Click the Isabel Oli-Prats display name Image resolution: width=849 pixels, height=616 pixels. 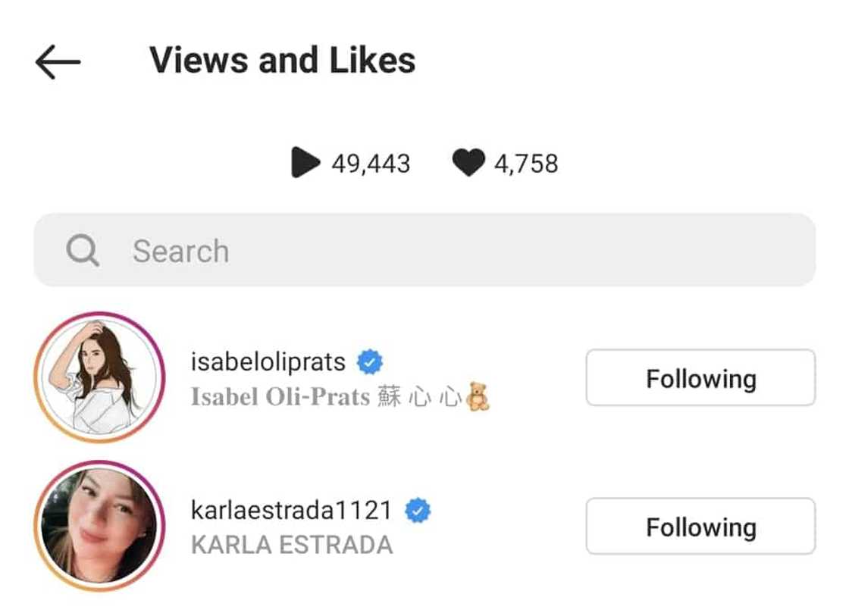click(x=280, y=397)
